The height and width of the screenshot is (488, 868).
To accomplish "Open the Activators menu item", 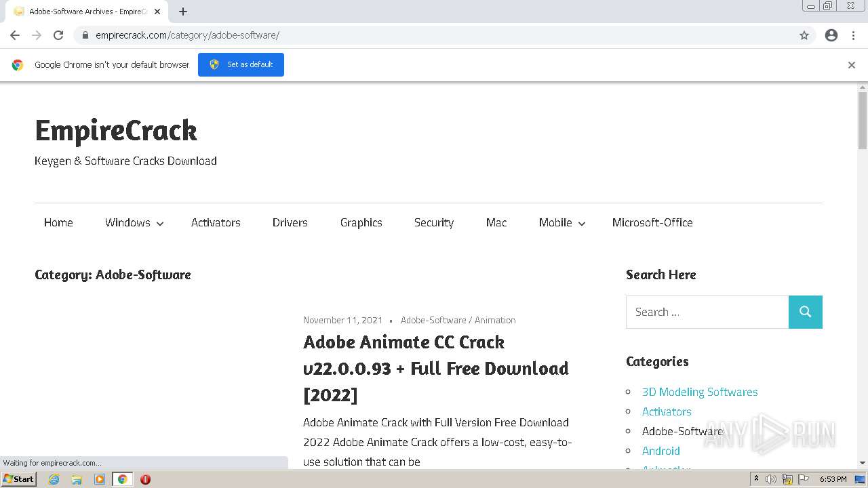I will (x=216, y=222).
